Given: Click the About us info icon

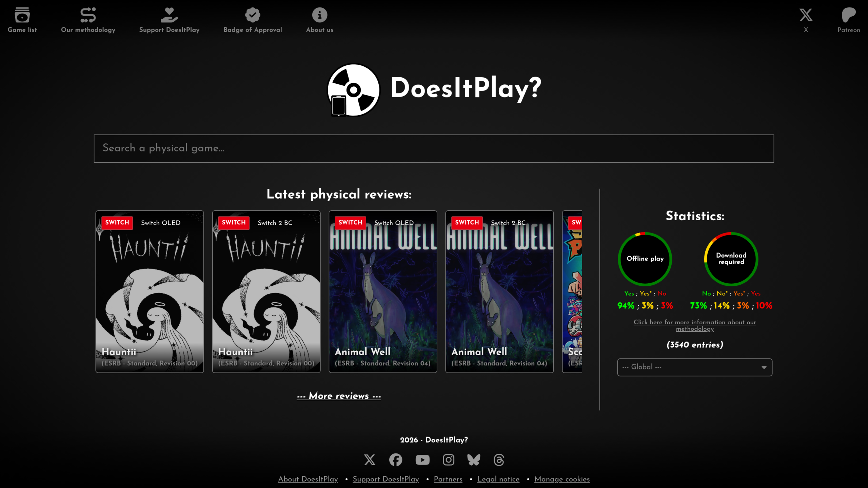Looking at the screenshot, I should (320, 15).
